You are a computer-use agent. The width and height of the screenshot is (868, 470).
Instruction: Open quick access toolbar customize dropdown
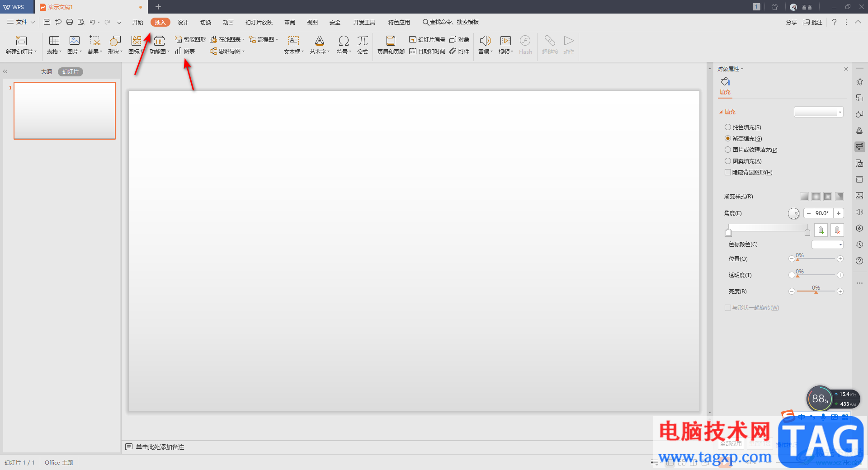click(119, 22)
